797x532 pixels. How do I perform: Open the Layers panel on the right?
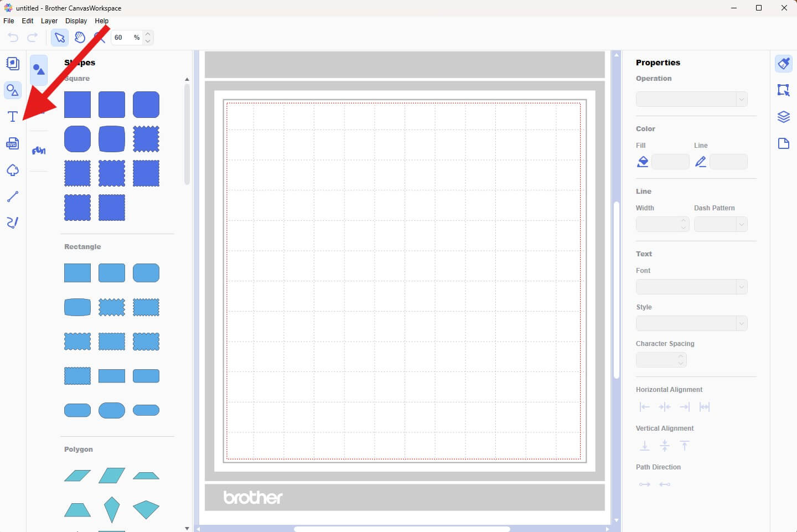pyautogui.click(x=784, y=117)
